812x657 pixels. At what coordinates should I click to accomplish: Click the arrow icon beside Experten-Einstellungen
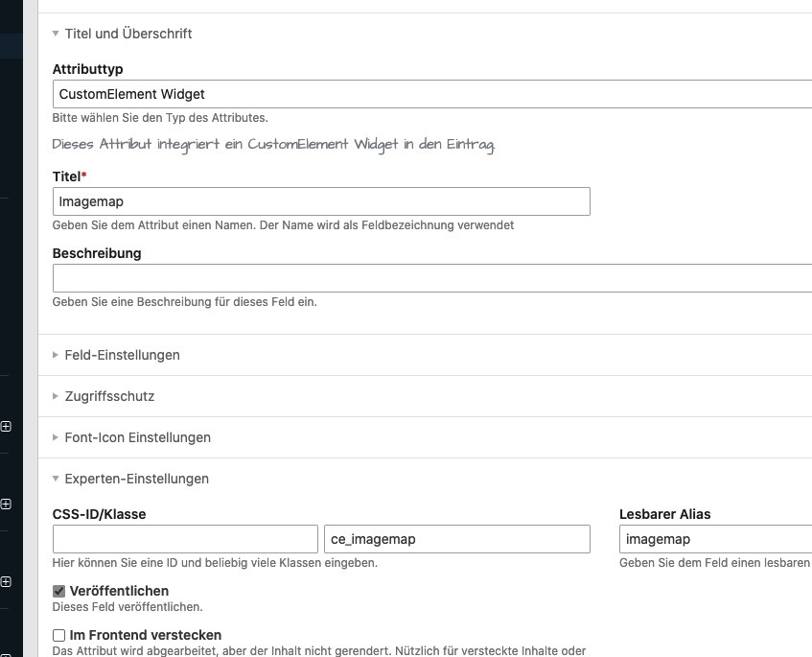[x=57, y=479]
